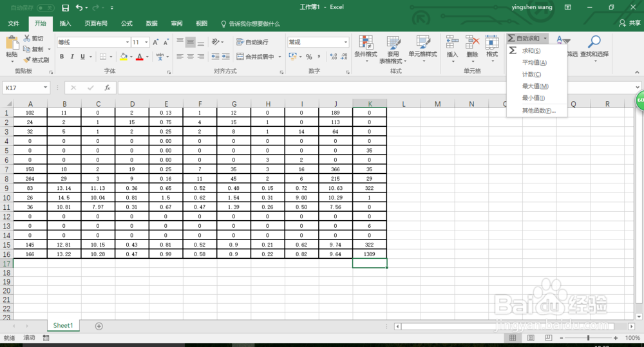Click the red font color A
Image resolution: width=644 pixels, height=347 pixels.
coord(140,57)
